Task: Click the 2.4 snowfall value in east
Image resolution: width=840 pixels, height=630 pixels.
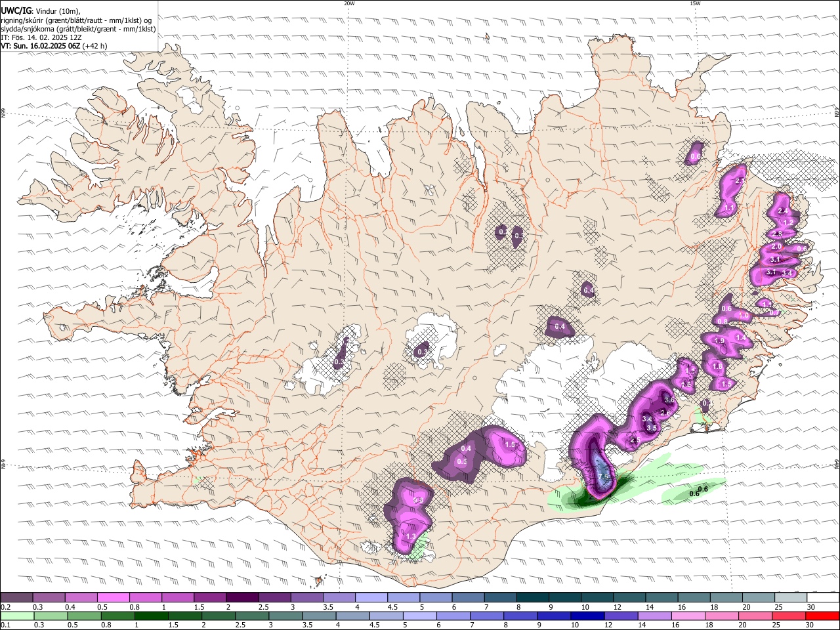Action: coord(782,211)
